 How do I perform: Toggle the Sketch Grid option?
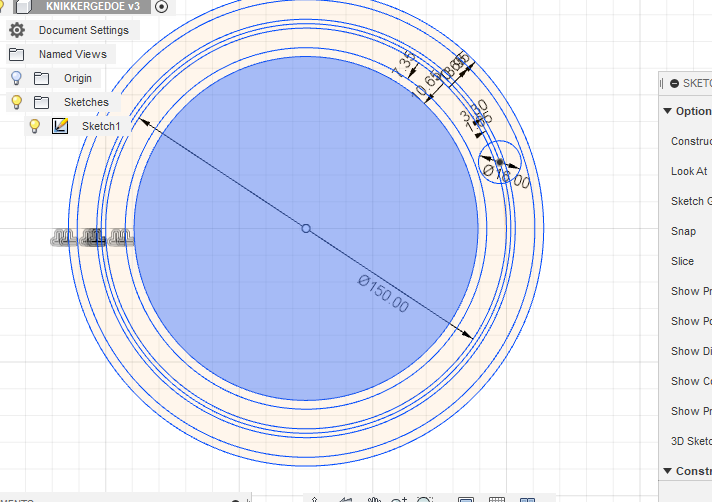(691, 201)
